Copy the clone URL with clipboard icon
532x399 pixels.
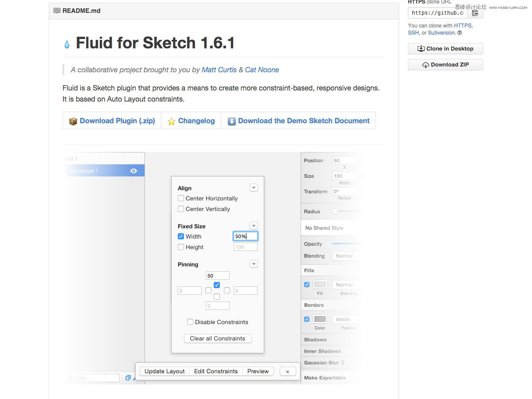click(x=475, y=13)
